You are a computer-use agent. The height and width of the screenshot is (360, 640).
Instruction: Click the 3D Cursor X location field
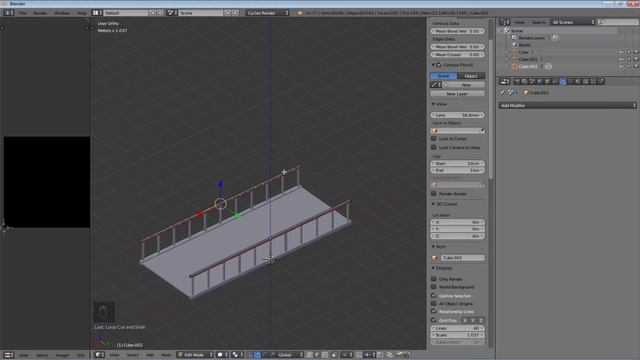tap(457, 222)
